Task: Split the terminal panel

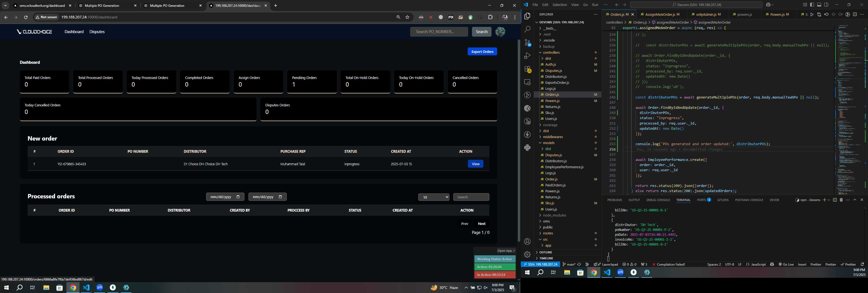Action: point(835,200)
